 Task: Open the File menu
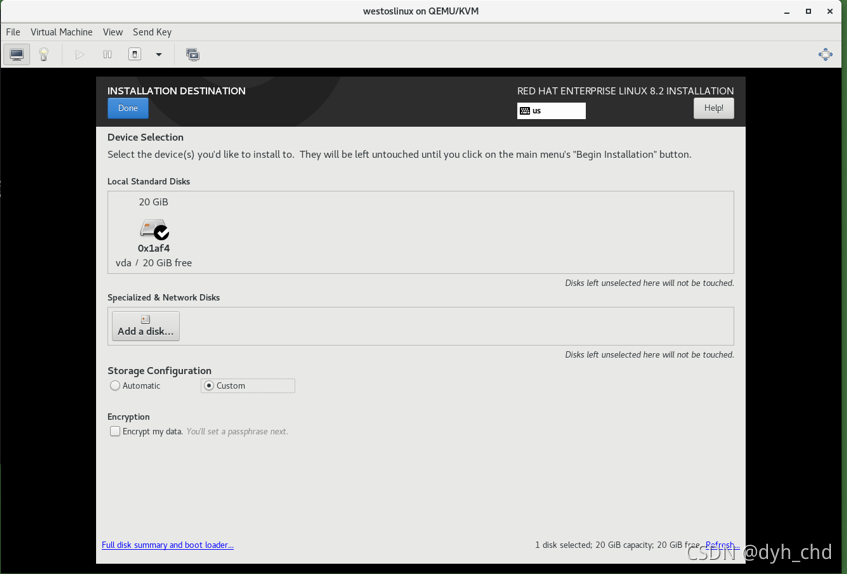pos(13,32)
